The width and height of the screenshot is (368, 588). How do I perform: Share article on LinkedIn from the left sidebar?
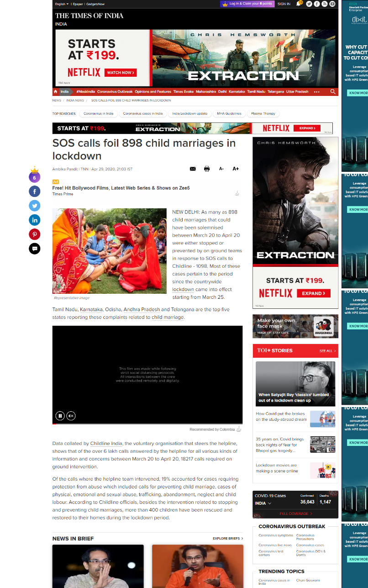[35, 220]
